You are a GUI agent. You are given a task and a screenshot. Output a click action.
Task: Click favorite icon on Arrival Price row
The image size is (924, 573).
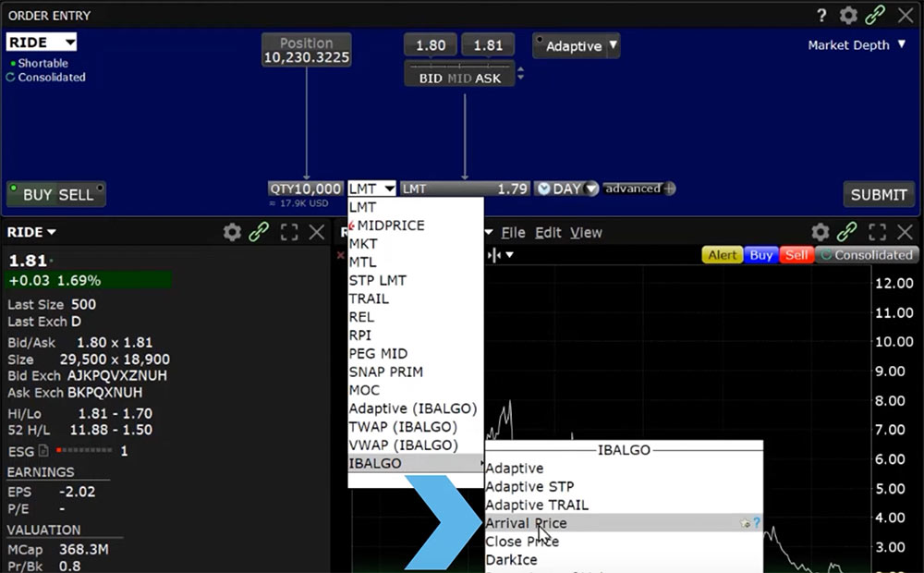pyautogui.click(x=746, y=523)
